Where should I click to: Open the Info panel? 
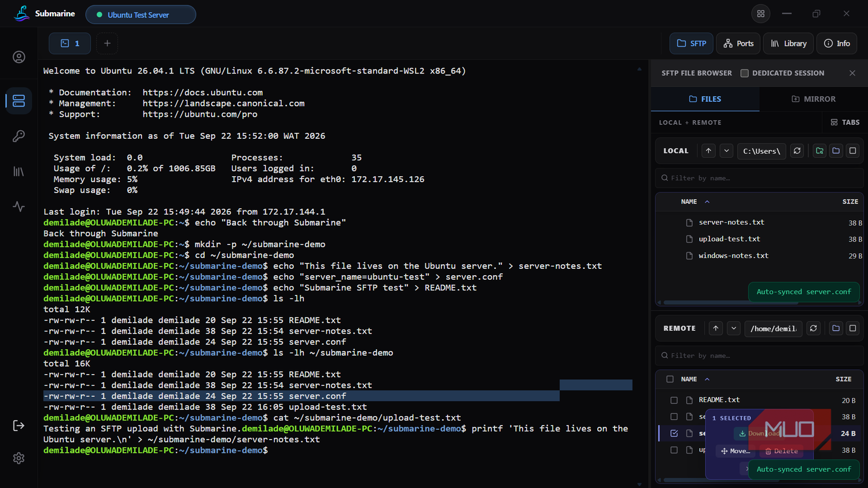(x=837, y=43)
